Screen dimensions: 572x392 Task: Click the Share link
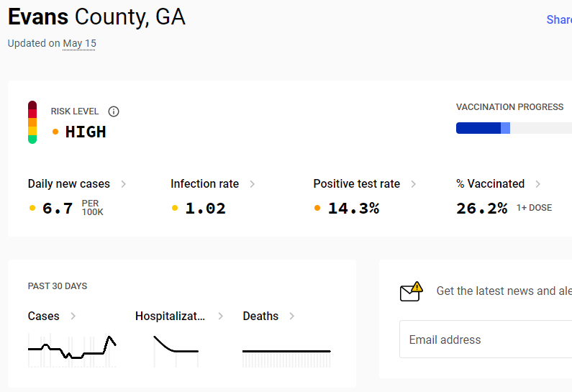(559, 19)
